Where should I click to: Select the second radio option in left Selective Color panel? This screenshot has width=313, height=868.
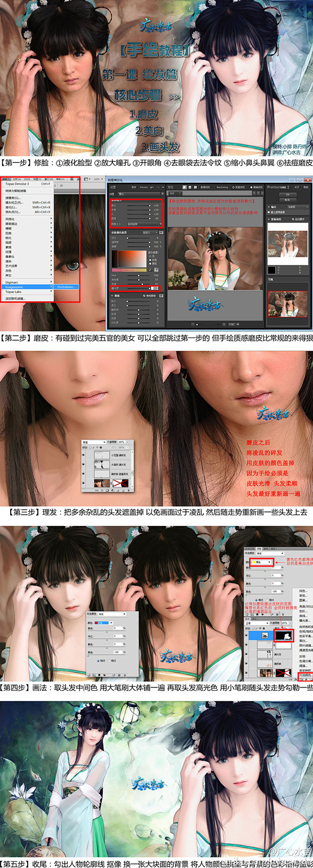click(109, 661)
